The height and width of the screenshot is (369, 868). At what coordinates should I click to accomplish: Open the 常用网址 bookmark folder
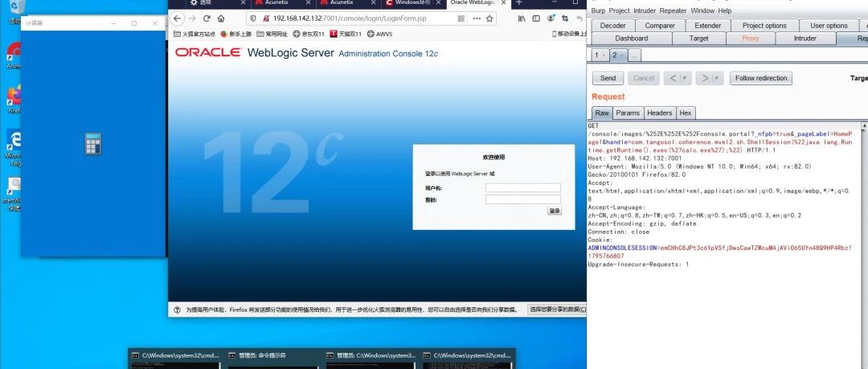(x=272, y=34)
